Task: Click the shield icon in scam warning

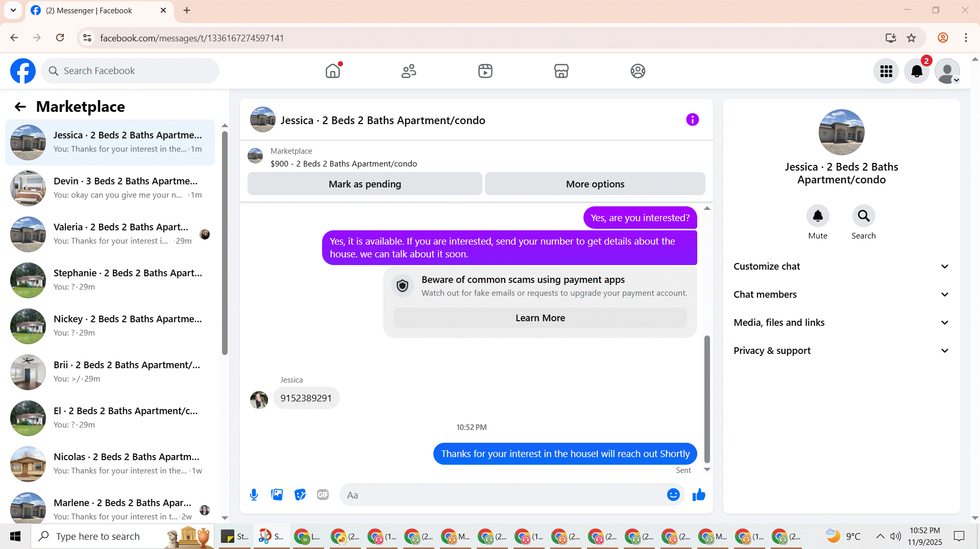Action: tap(402, 286)
